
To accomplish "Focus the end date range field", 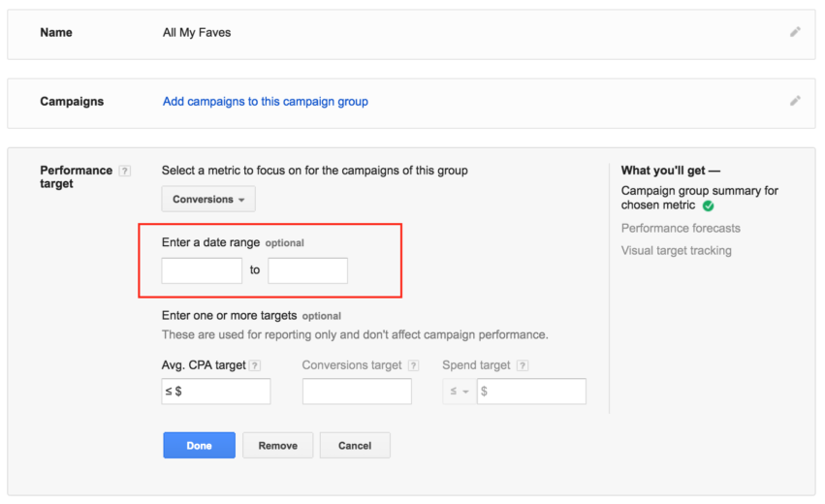I will (x=307, y=270).
